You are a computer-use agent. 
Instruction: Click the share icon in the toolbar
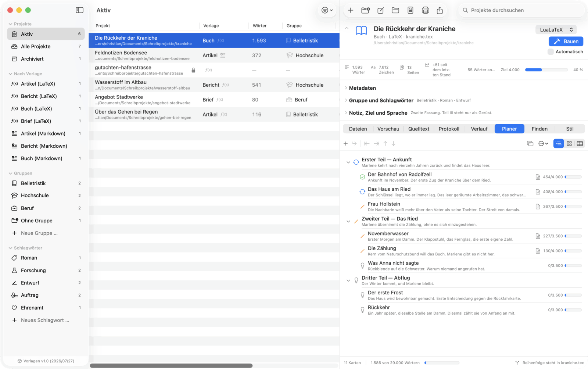(440, 10)
